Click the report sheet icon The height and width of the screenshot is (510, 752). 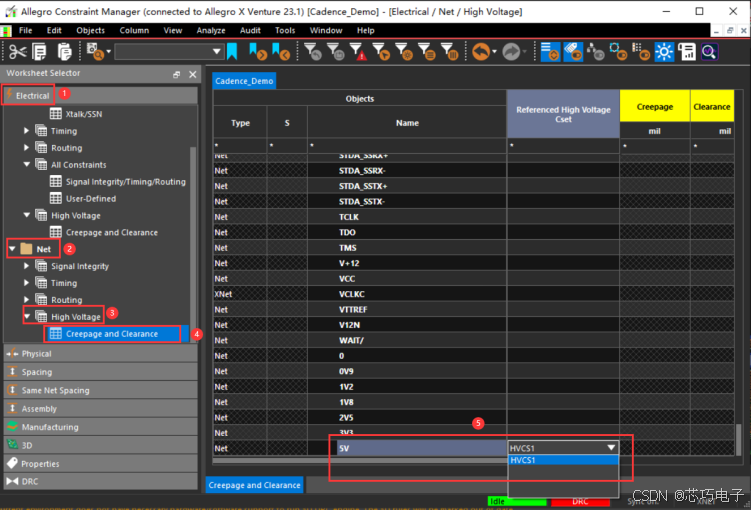click(x=687, y=51)
